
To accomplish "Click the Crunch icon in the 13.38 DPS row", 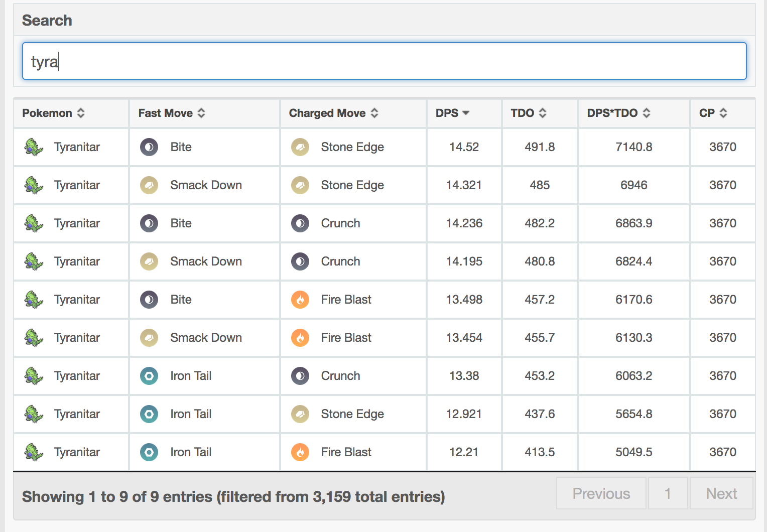I will point(300,376).
